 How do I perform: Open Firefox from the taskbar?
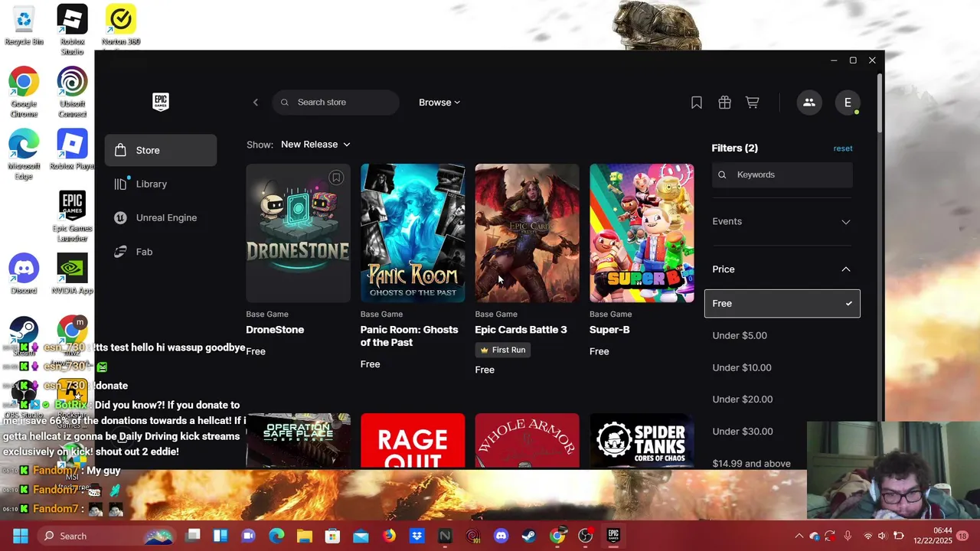pos(389,536)
